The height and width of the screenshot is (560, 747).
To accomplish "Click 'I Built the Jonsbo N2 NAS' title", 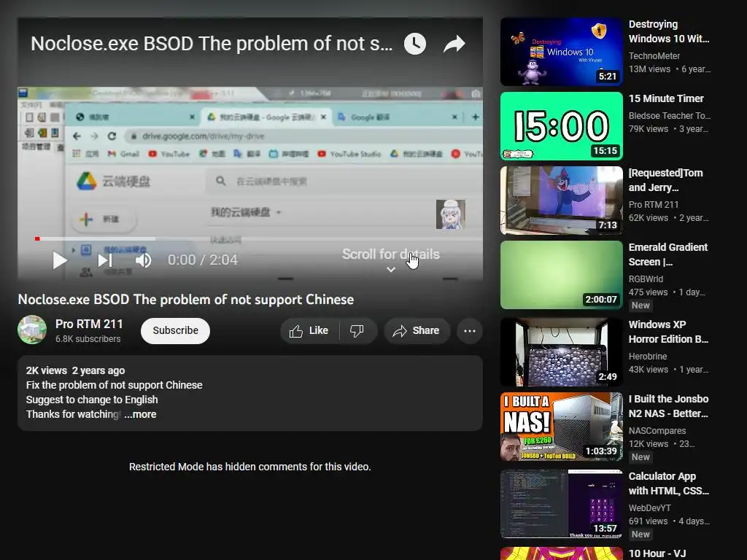I will pos(668,406).
